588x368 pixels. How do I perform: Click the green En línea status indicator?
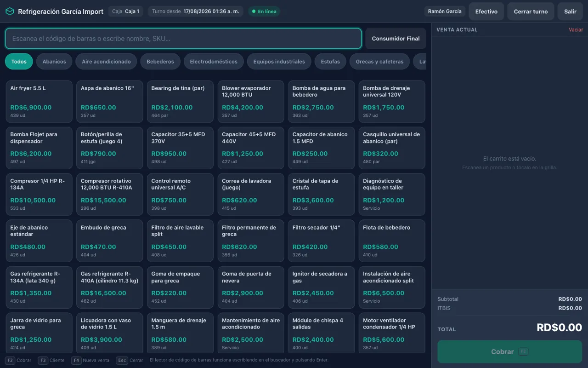(264, 11)
